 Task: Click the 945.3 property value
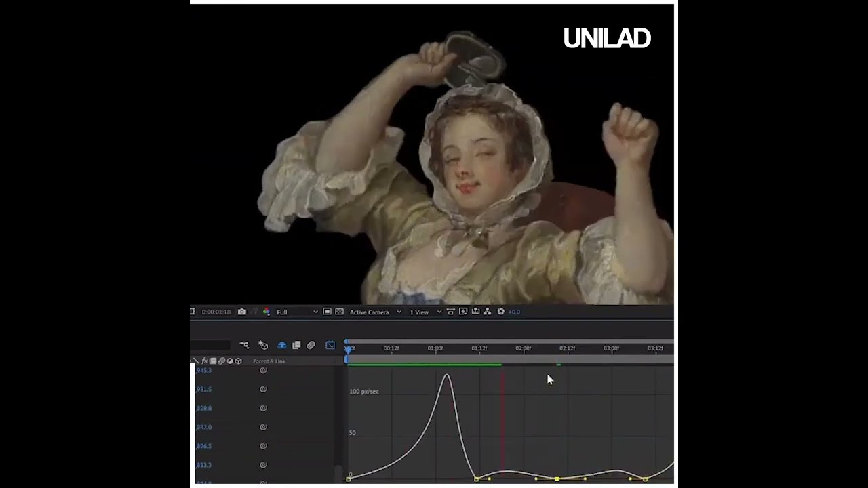[x=203, y=370]
